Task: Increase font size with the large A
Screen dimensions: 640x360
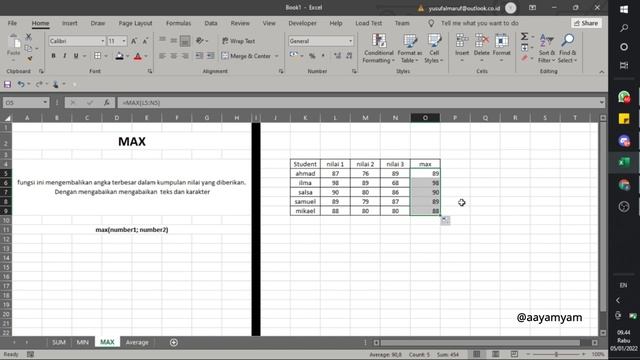Action: pos(134,41)
